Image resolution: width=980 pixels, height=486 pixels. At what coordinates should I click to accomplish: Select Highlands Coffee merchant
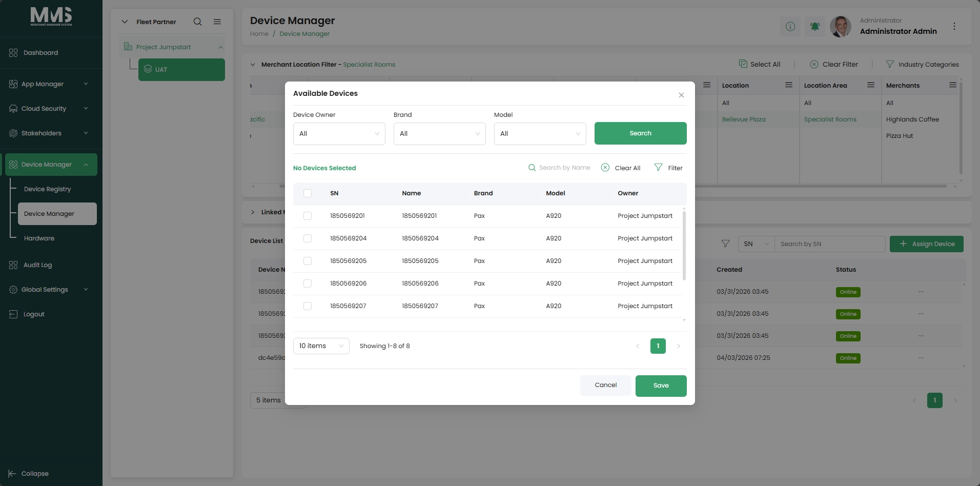coord(912,119)
